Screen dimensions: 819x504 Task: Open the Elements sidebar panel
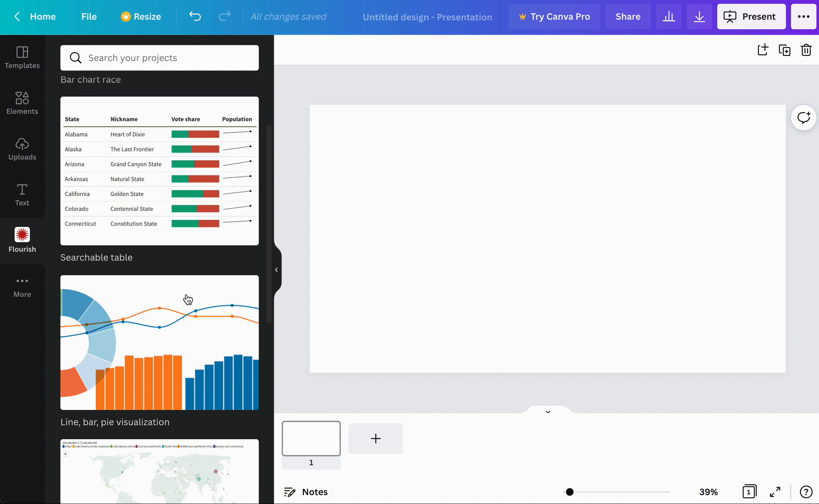tap(22, 103)
